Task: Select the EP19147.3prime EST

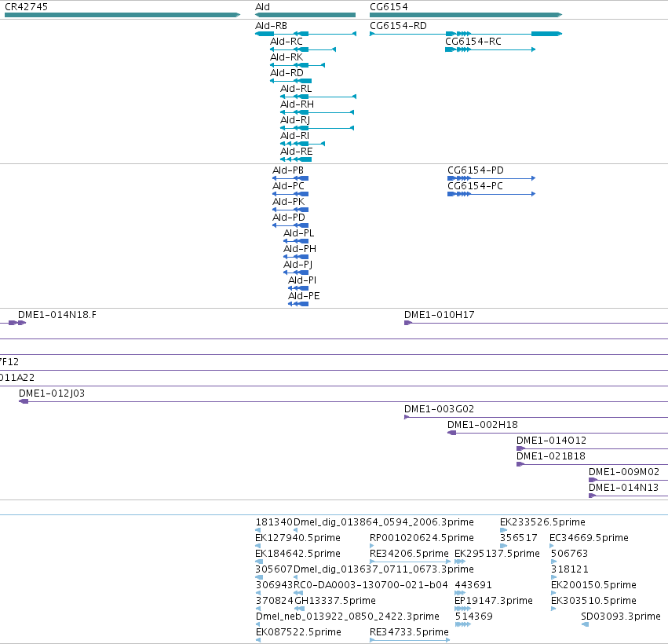Action: click(462, 609)
